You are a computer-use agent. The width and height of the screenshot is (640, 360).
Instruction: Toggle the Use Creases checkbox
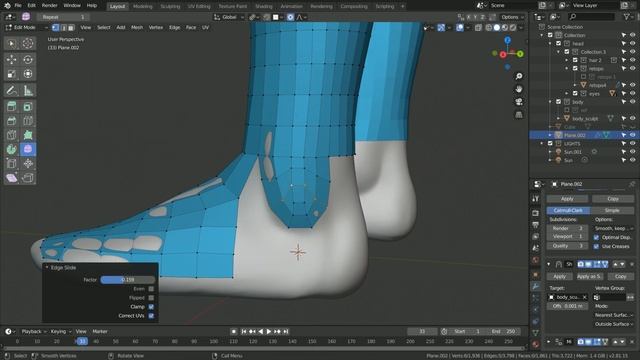596,246
